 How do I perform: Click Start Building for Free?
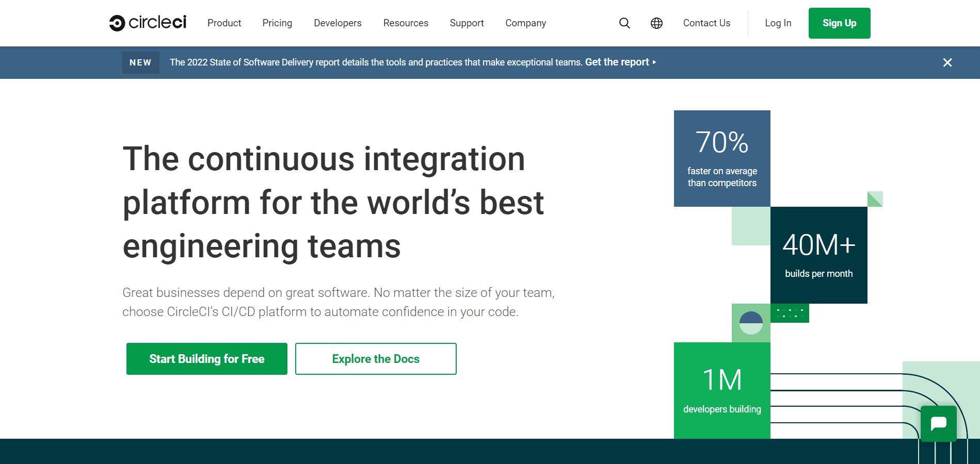pos(206,358)
